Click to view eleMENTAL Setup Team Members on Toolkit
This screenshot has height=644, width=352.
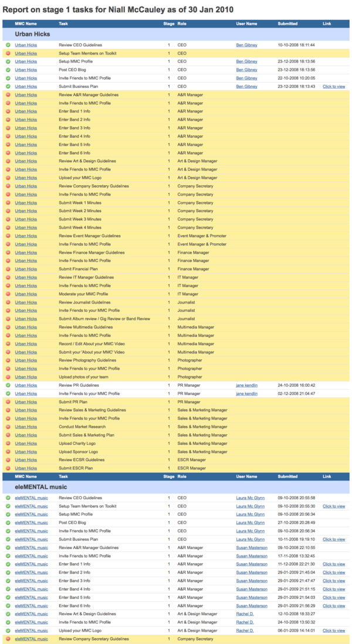334,506
